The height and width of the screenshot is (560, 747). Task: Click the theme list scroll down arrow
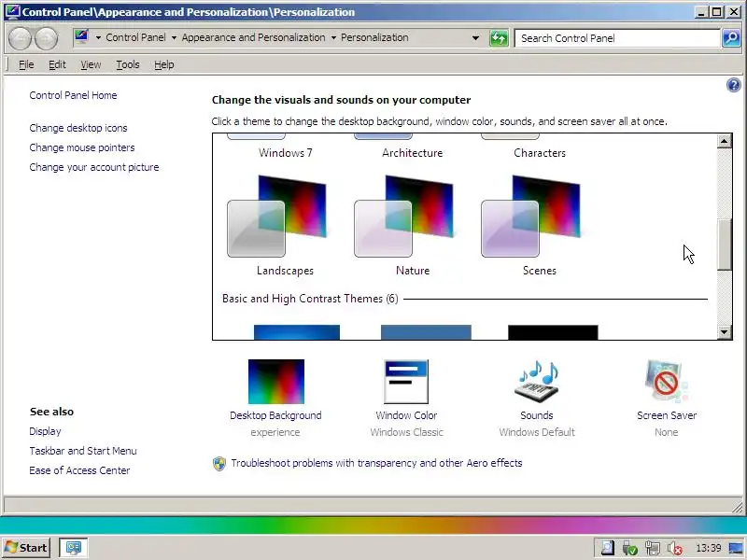(725, 332)
